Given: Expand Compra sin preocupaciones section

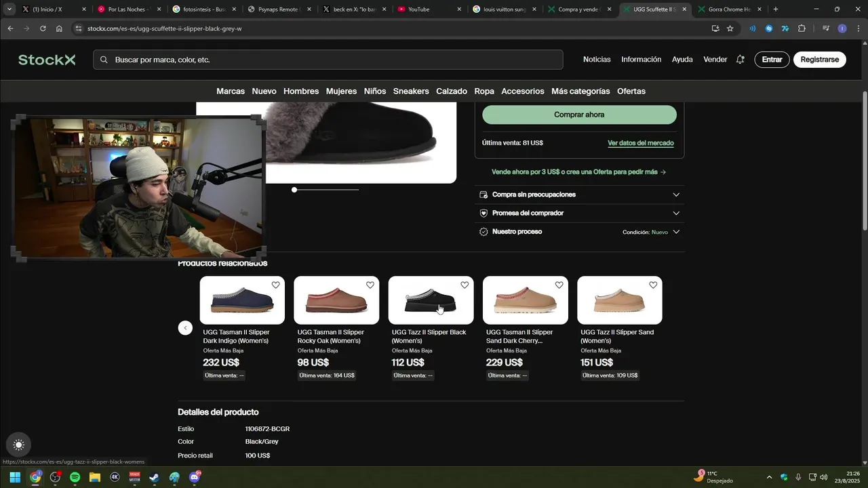Looking at the screenshot, I should pyautogui.click(x=579, y=195).
